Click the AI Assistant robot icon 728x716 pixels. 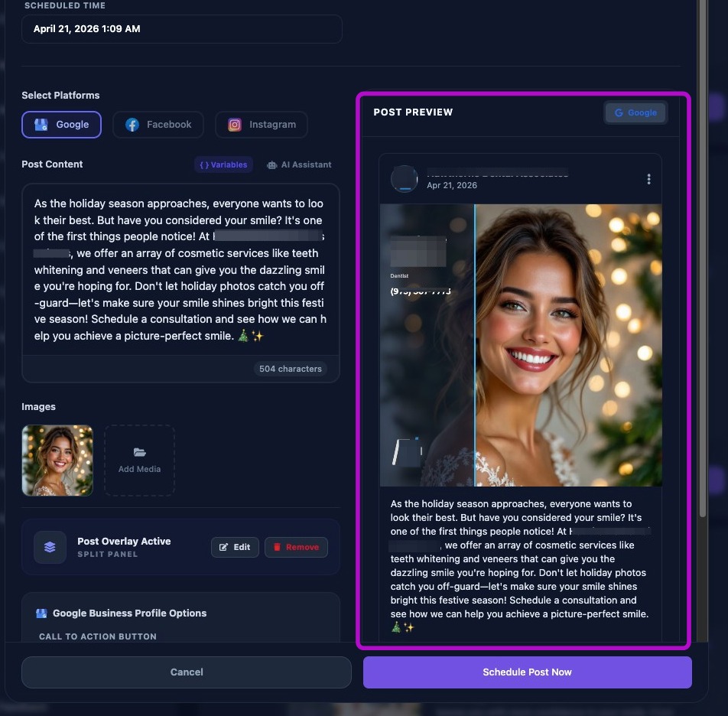coord(271,164)
